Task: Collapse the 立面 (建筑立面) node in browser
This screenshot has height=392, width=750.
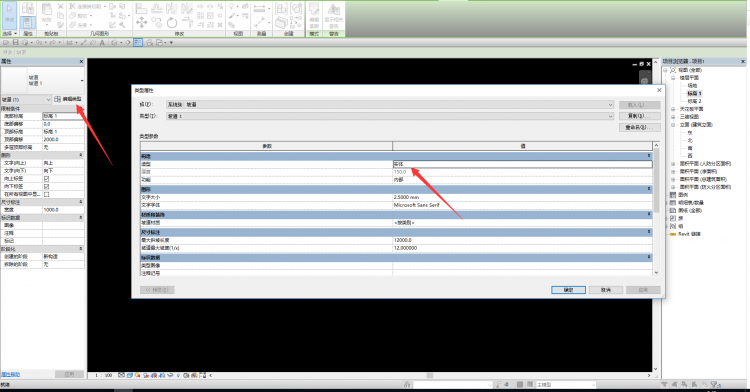Action: point(673,125)
